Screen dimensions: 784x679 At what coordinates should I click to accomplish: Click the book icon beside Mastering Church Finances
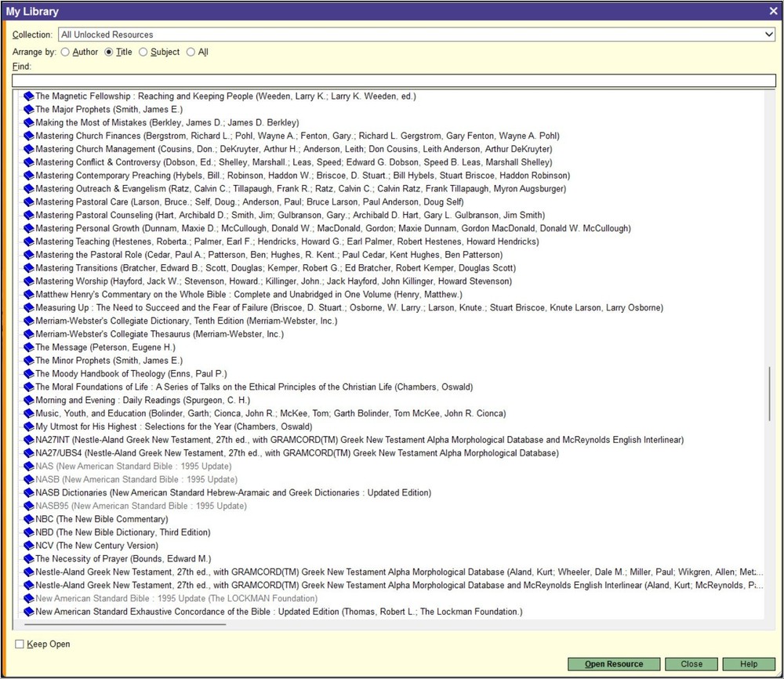click(28, 136)
